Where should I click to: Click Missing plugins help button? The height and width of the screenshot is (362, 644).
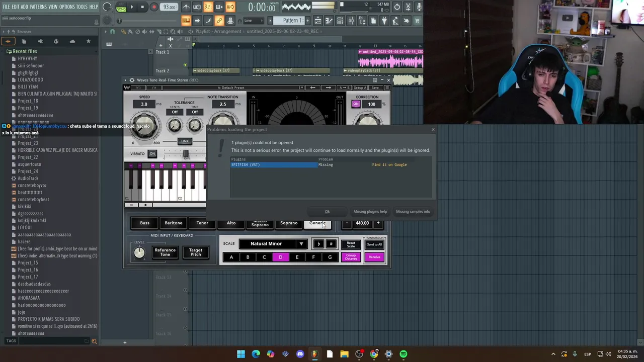tap(370, 212)
